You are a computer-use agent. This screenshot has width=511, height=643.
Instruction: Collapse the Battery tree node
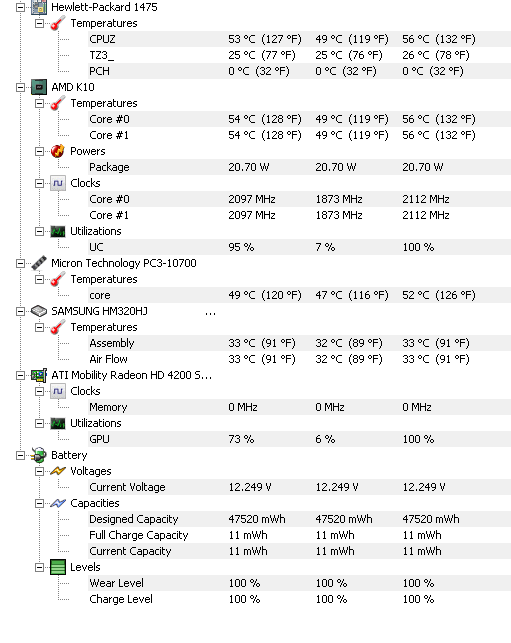[20, 455]
